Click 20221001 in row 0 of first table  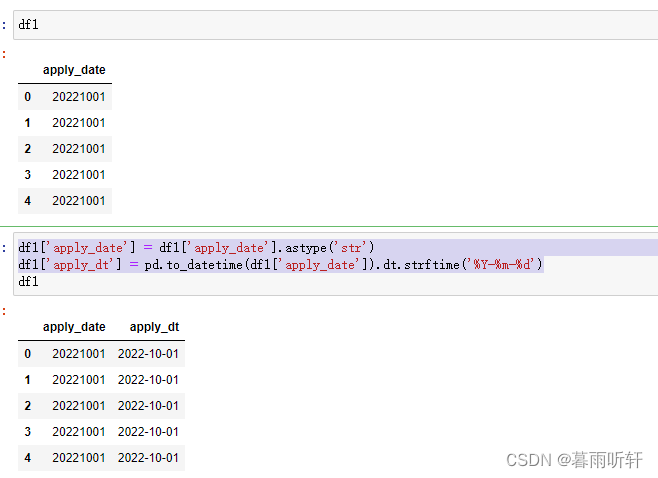pyautogui.click(x=78, y=97)
